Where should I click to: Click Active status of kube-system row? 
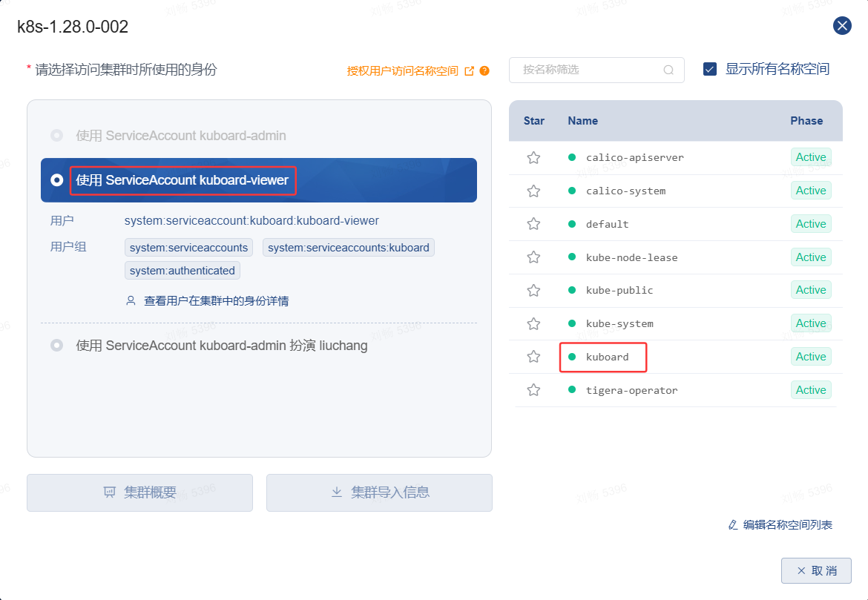pos(810,323)
